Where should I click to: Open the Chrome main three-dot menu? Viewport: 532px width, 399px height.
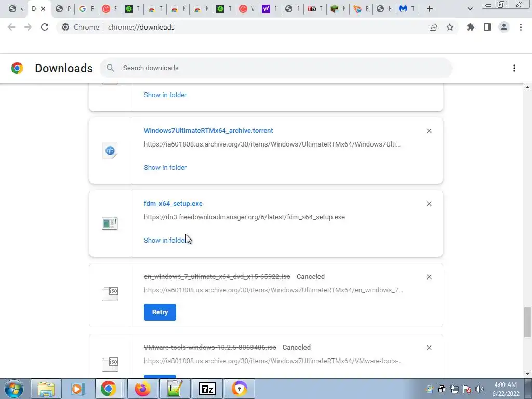click(x=521, y=27)
